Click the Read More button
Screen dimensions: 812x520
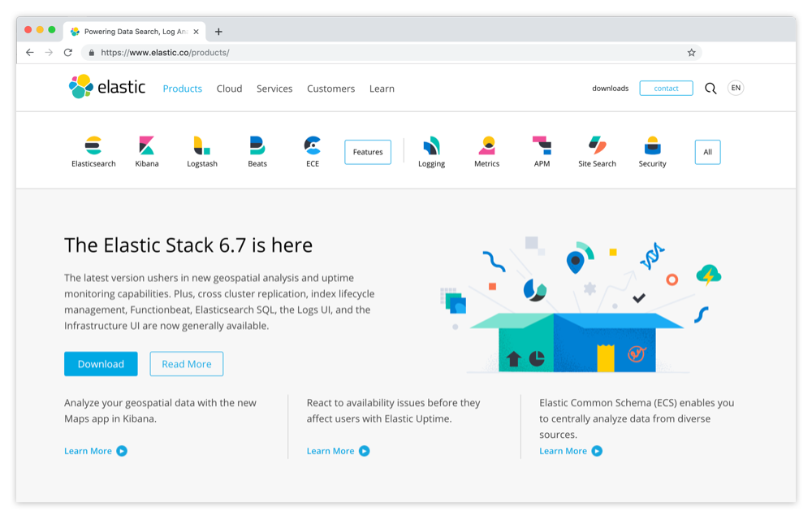click(187, 364)
